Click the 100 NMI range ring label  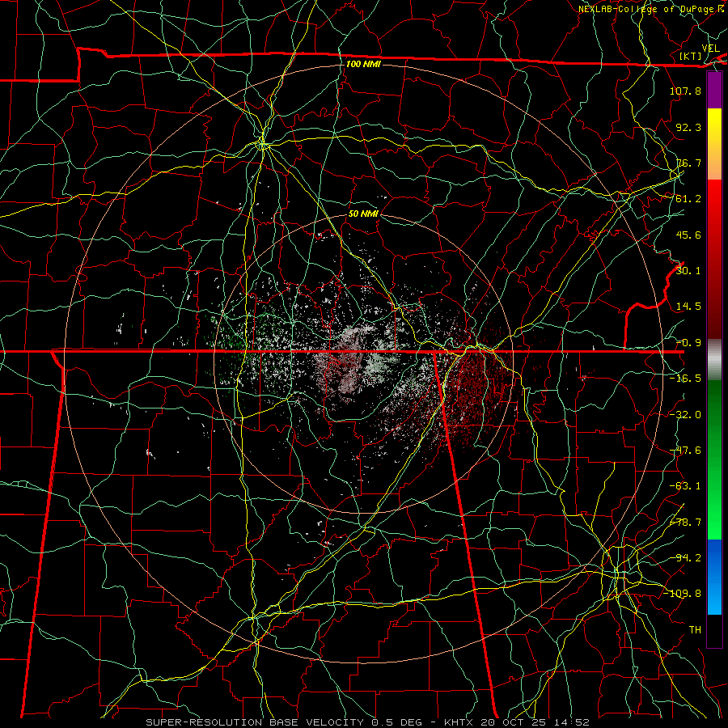[363, 64]
